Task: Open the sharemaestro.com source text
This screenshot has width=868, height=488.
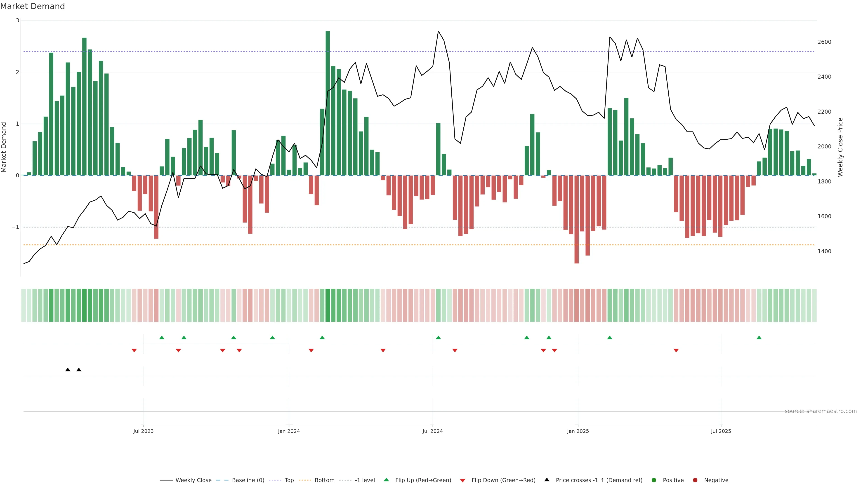Action: [x=821, y=411]
